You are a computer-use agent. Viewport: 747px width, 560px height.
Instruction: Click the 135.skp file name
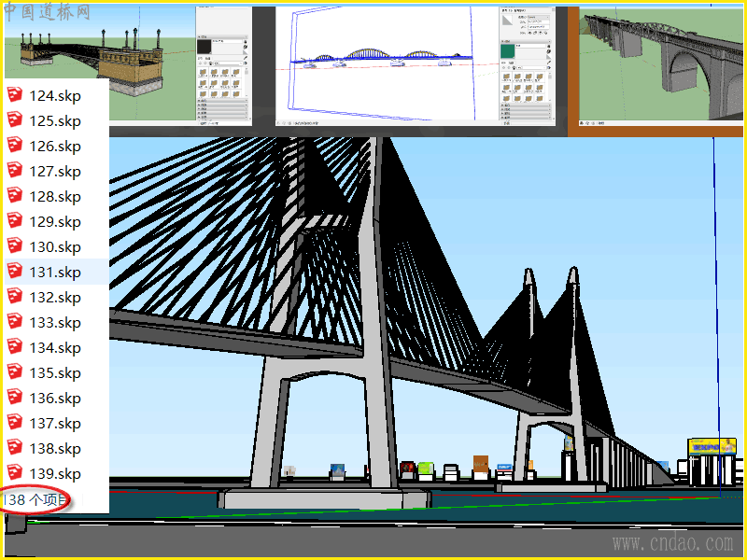pyautogui.click(x=55, y=372)
